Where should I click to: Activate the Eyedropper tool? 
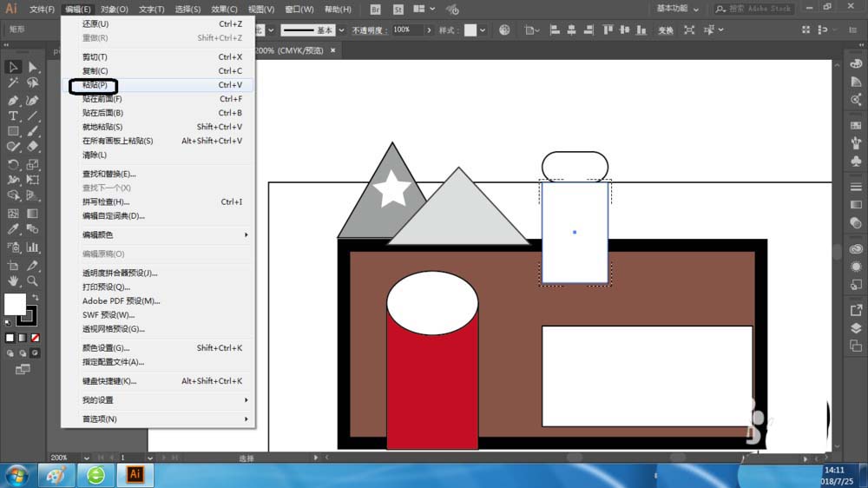point(13,229)
